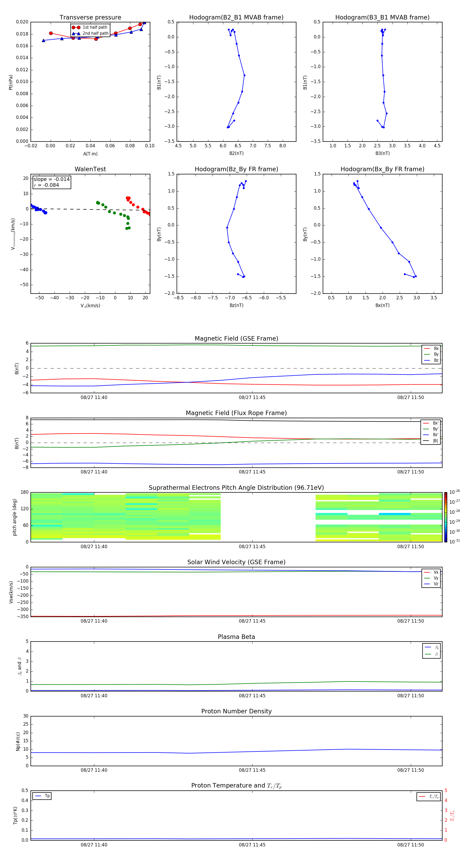This screenshot has width=473, height=868.
Task: Click the '10^-31' colorbar label
Action: [455, 542]
